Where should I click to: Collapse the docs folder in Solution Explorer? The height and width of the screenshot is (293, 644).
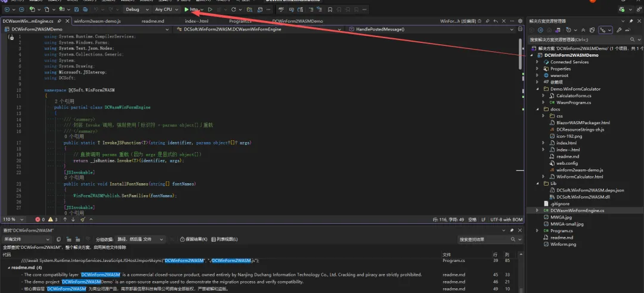point(537,109)
